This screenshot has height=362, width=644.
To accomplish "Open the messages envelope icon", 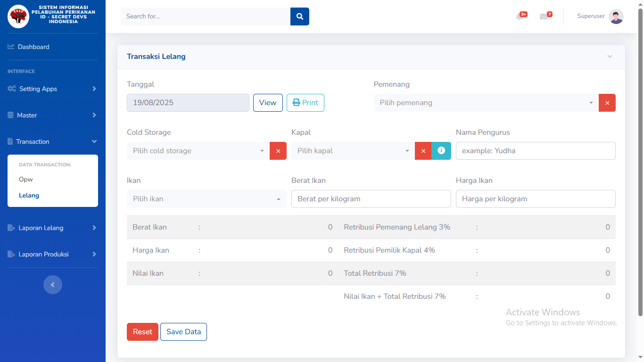I will tap(544, 16).
